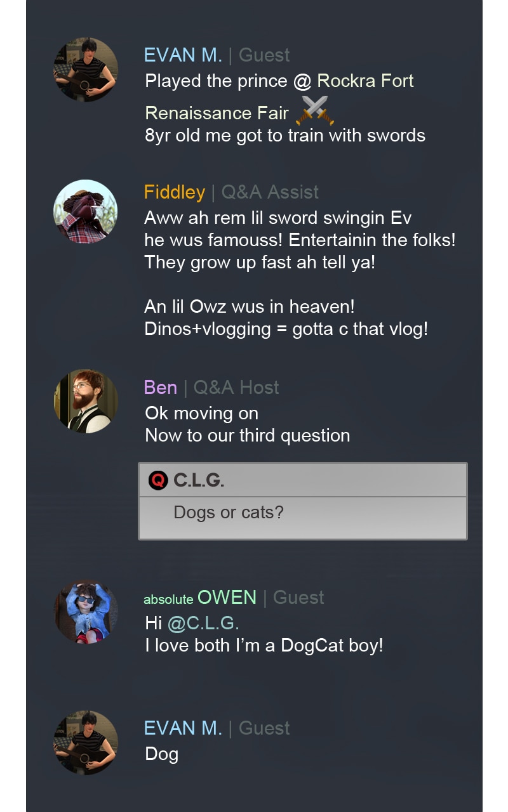Click the Dog message text
The image size is (508, 812).
(162, 755)
